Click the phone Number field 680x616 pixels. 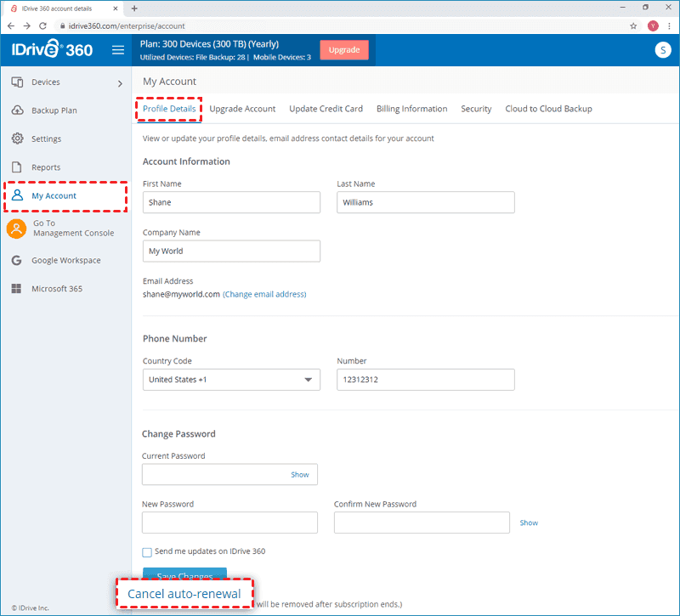[x=426, y=380]
